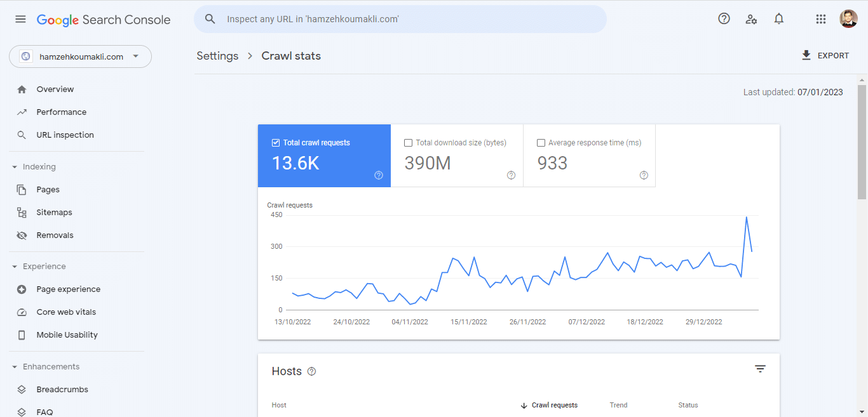This screenshot has height=417, width=868.
Task: Click the Hosts help info icon
Action: (x=311, y=372)
